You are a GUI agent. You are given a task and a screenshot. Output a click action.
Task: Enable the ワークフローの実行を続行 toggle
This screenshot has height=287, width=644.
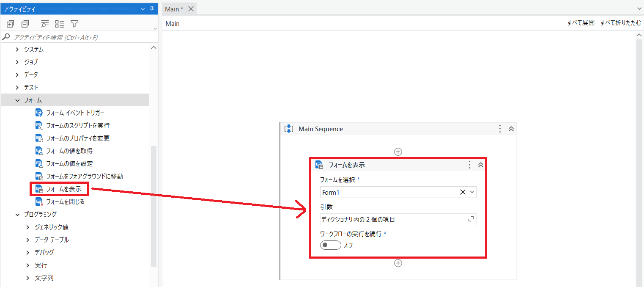tap(330, 245)
